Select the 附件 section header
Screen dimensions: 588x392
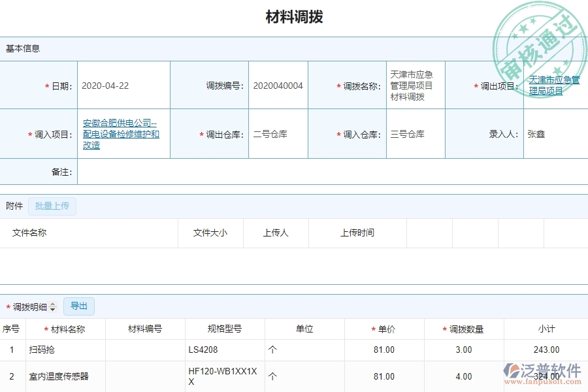click(x=14, y=205)
